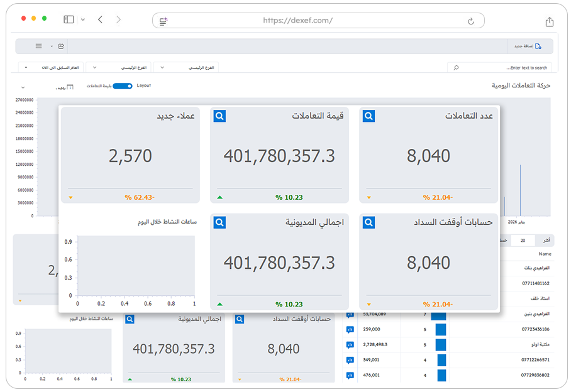The height and width of the screenshot is (392, 571).
Task: Open magnifier on قيمة التعاملات popup card
Action: 219,116
